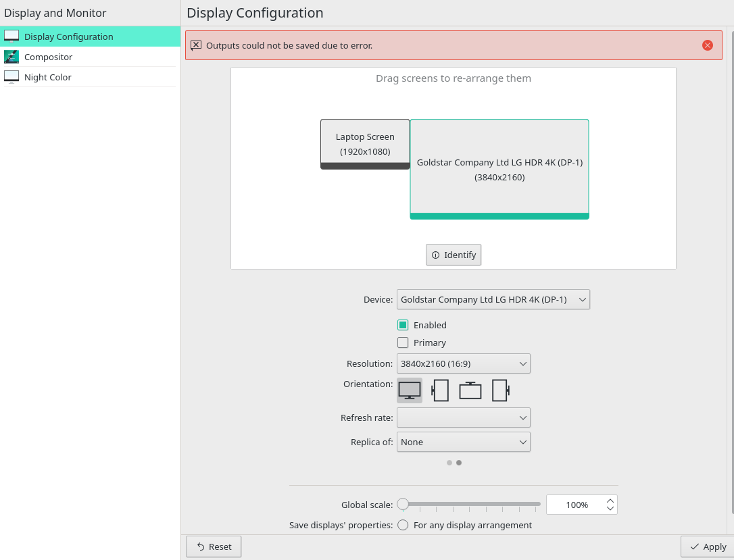Expand the Resolution combo box
This screenshot has width=734, height=560.
(x=463, y=363)
